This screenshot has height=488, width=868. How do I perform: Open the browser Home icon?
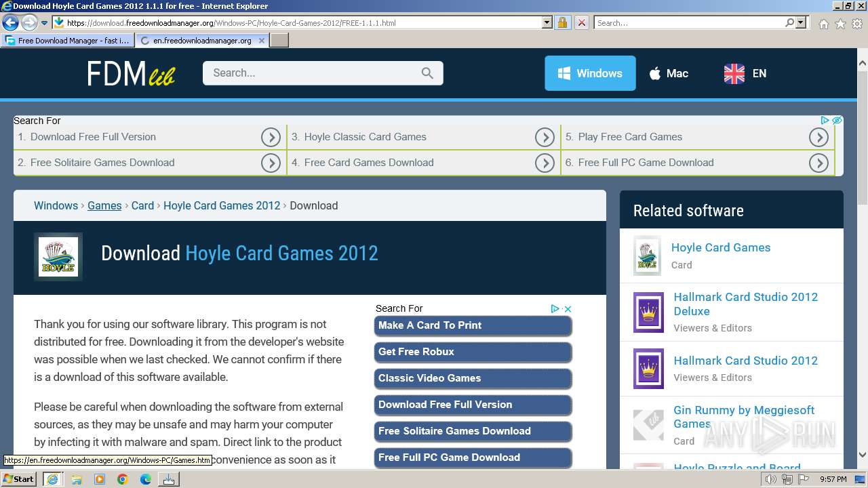[x=823, y=24]
